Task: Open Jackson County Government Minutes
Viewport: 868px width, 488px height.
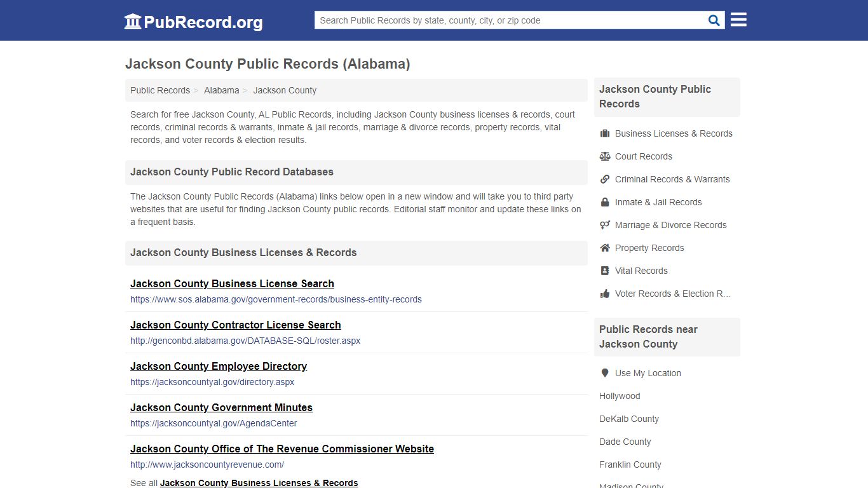Action: (x=221, y=407)
